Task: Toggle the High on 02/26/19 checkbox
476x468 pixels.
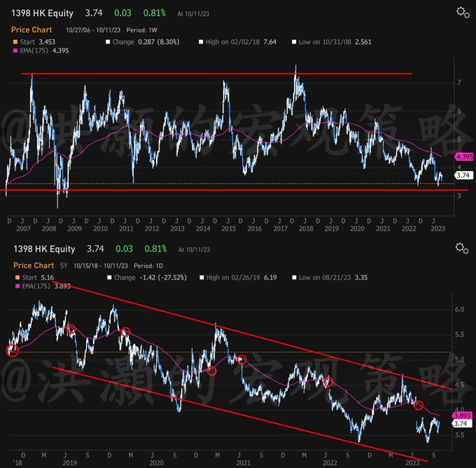Action: coord(202,277)
